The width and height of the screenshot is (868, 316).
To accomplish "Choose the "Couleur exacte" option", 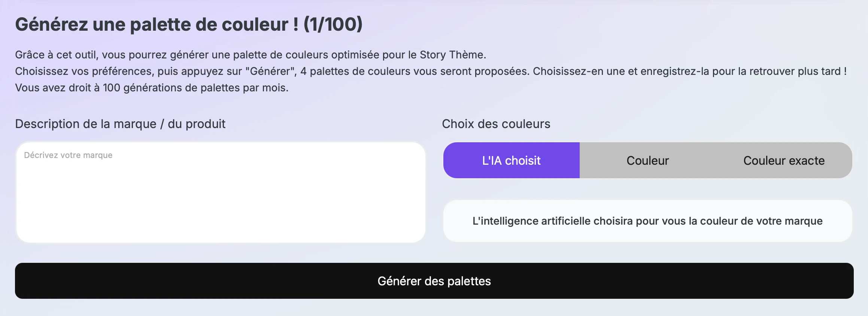I will coord(784,160).
